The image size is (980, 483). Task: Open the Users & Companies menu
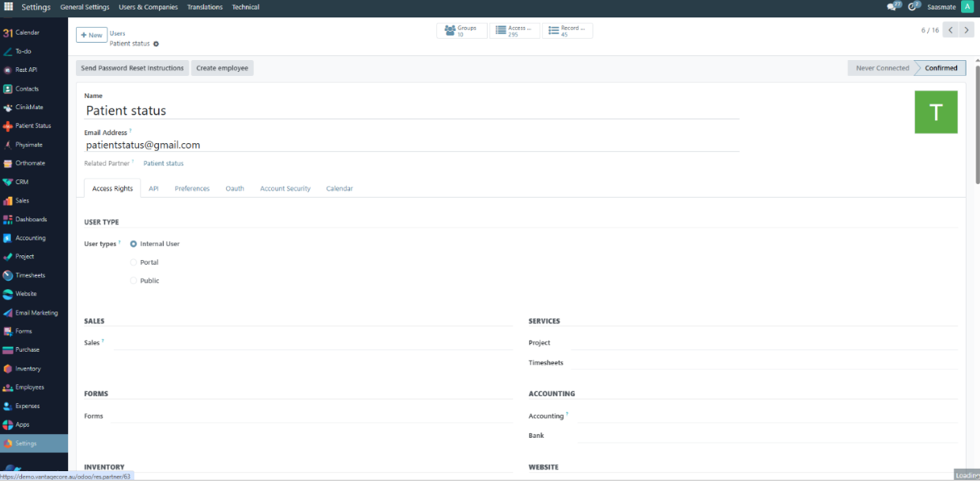[x=148, y=7]
